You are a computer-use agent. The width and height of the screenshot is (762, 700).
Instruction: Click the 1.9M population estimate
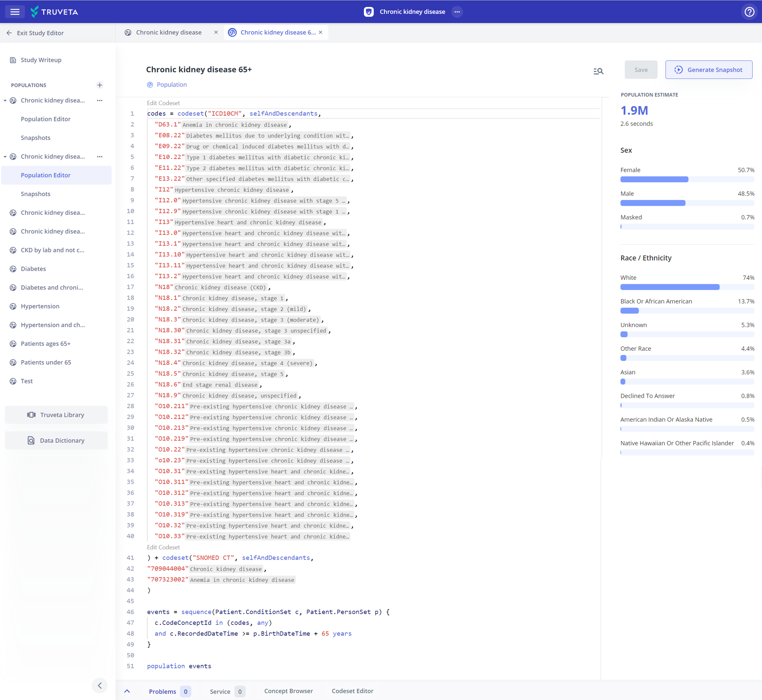(634, 111)
